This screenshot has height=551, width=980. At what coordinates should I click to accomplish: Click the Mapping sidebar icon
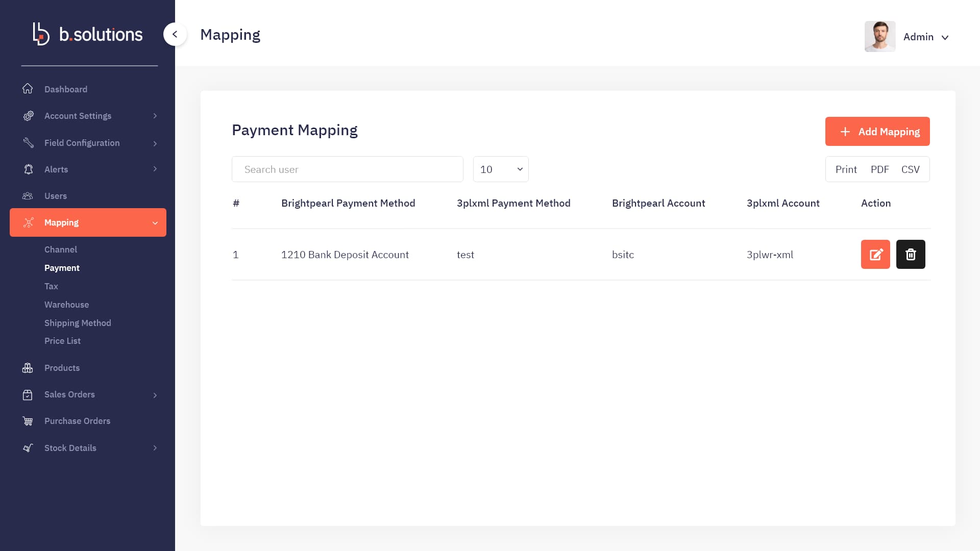pyautogui.click(x=28, y=222)
